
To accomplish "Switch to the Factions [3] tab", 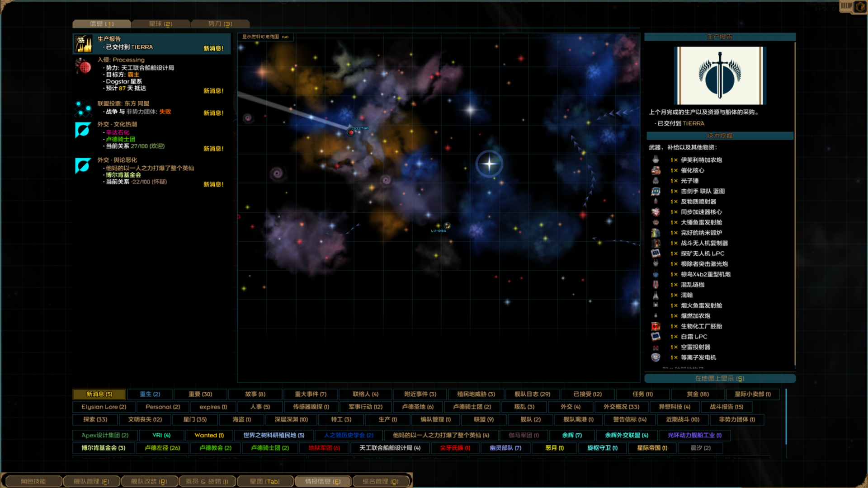I will 220,23.
